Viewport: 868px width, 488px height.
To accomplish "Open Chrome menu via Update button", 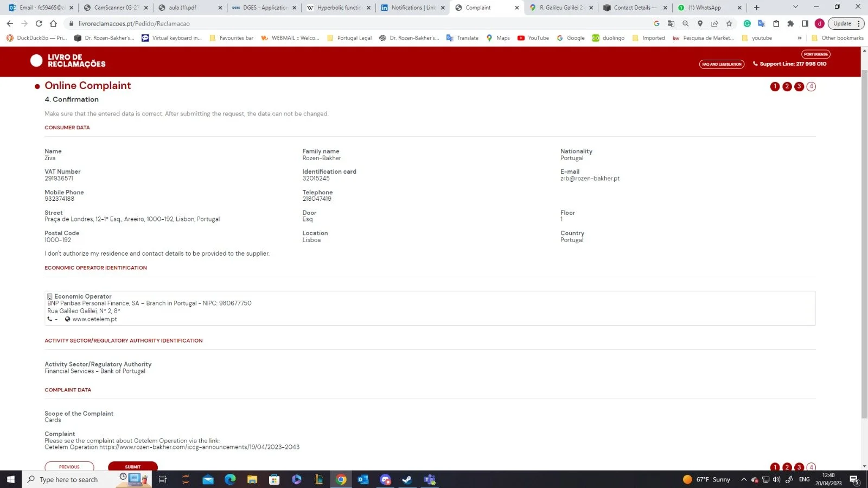I will point(845,23).
